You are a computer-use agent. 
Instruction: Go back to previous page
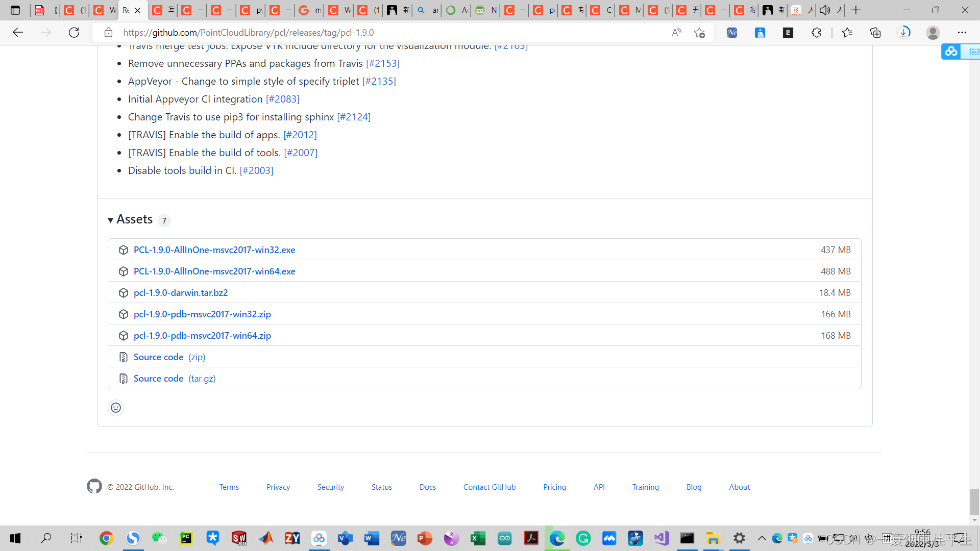[x=18, y=33]
